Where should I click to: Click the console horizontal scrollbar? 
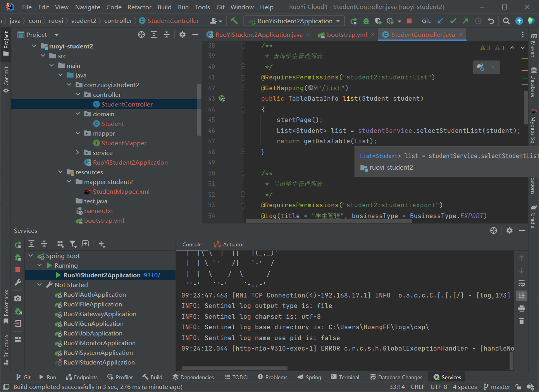(x=234, y=368)
